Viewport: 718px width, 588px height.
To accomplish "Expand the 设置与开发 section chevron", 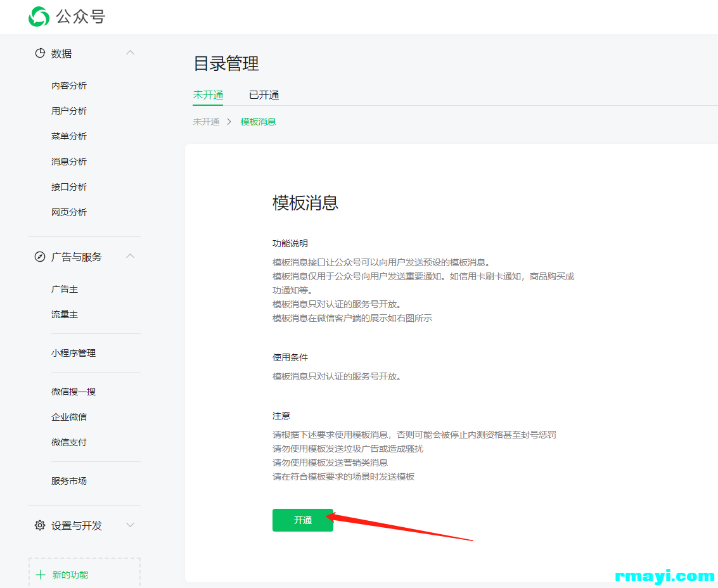I will 130,525.
